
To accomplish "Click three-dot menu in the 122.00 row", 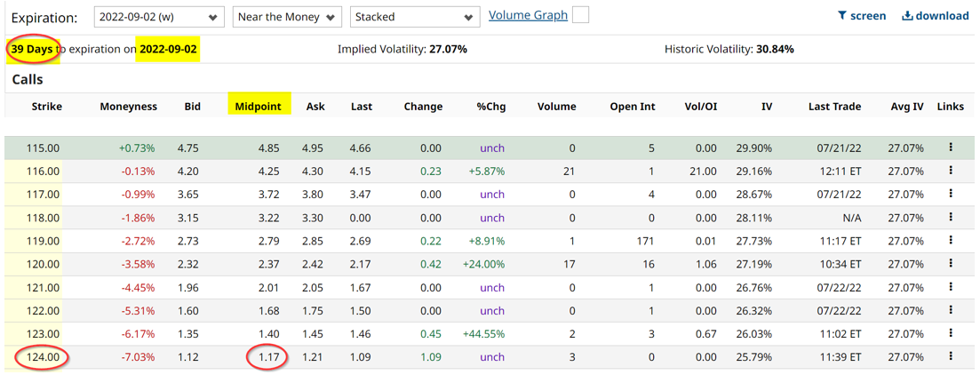I will click(x=950, y=311).
